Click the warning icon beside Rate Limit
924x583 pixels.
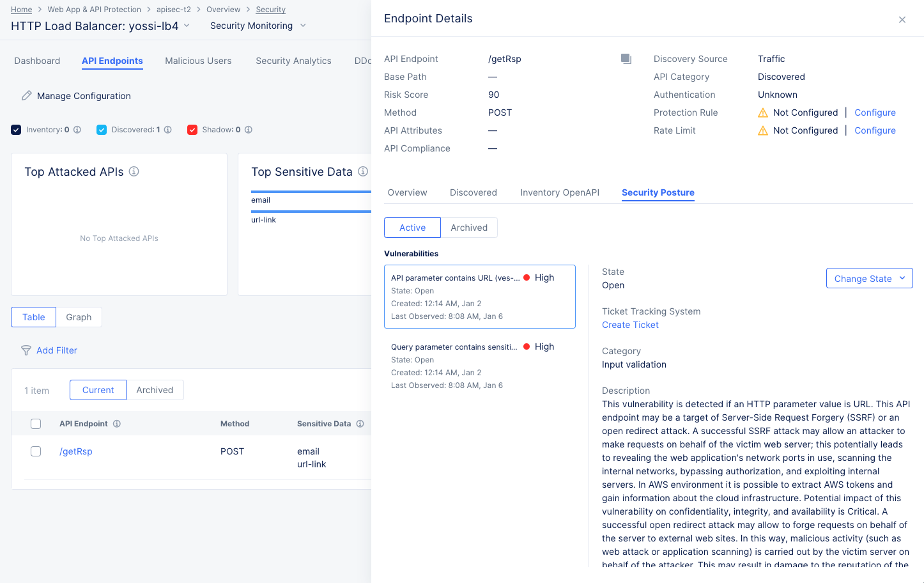click(x=762, y=130)
